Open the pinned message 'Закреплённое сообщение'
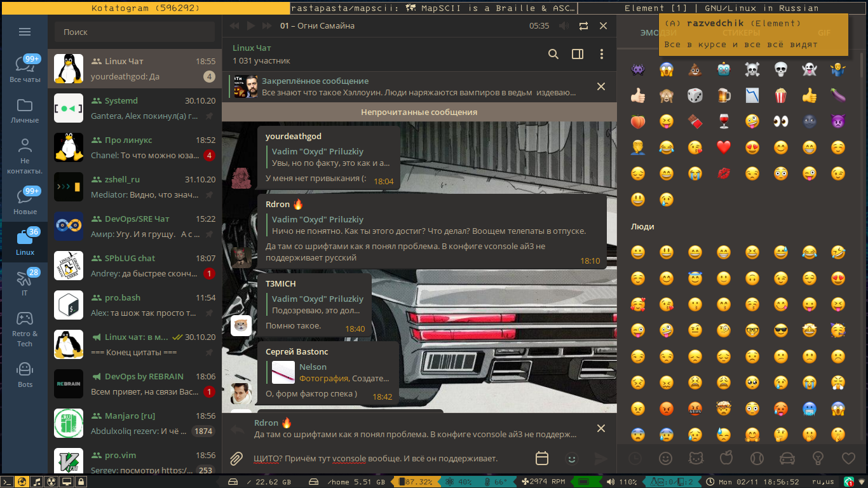The image size is (868, 488). [x=407, y=86]
